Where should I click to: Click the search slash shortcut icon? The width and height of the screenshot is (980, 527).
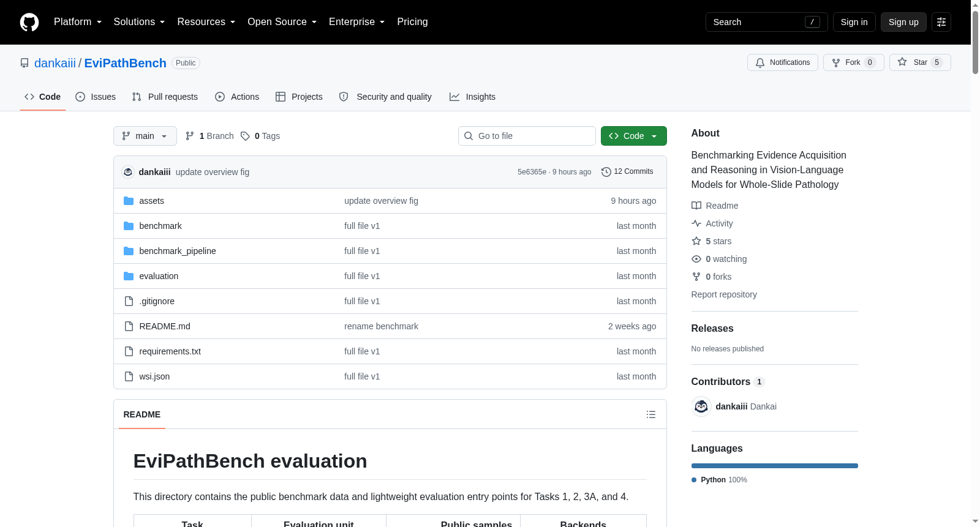coord(812,22)
